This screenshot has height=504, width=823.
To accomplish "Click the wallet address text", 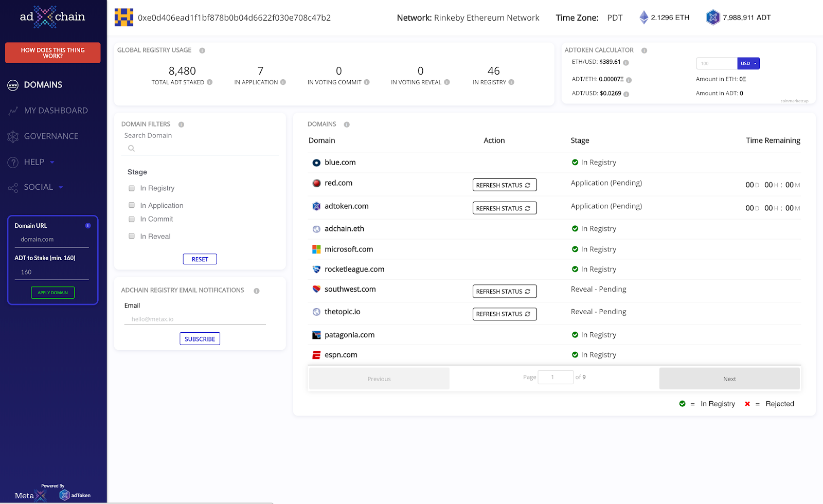I will click(x=234, y=17).
